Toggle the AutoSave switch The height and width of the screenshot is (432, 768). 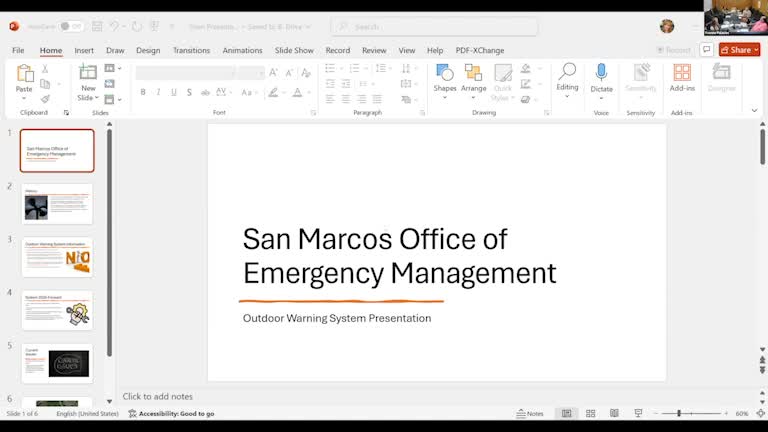70,26
